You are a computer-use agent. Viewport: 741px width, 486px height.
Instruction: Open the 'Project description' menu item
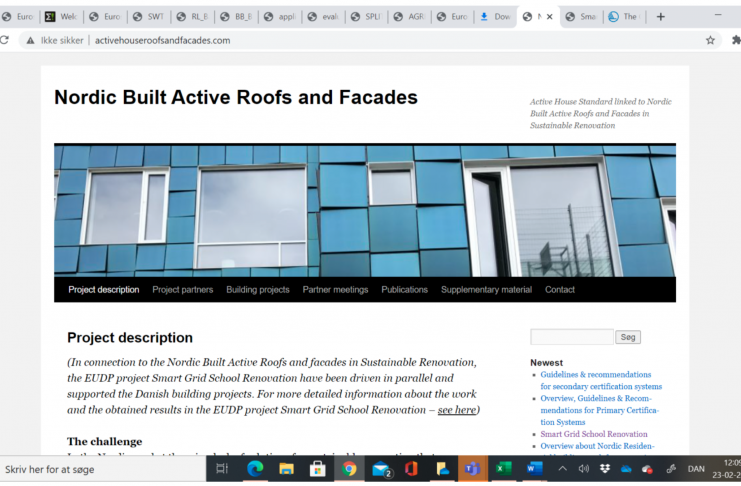pos(103,290)
